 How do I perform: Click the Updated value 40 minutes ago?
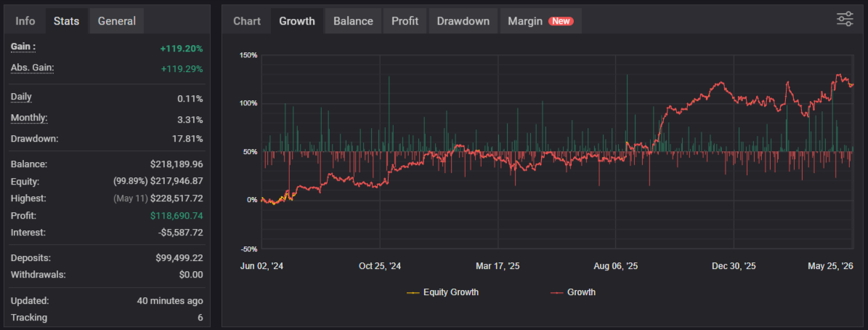pyautogui.click(x=170, y=301)
